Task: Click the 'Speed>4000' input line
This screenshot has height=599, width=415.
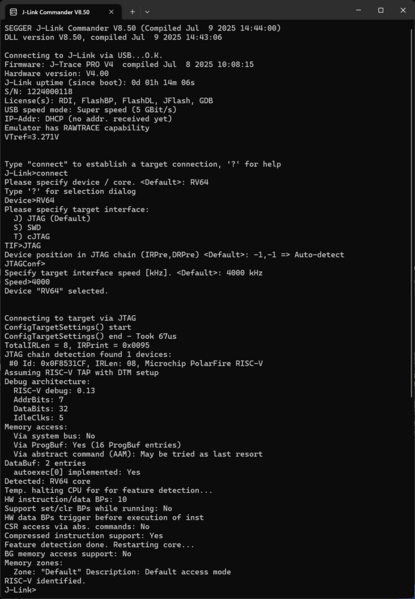Action: (27, 282)
